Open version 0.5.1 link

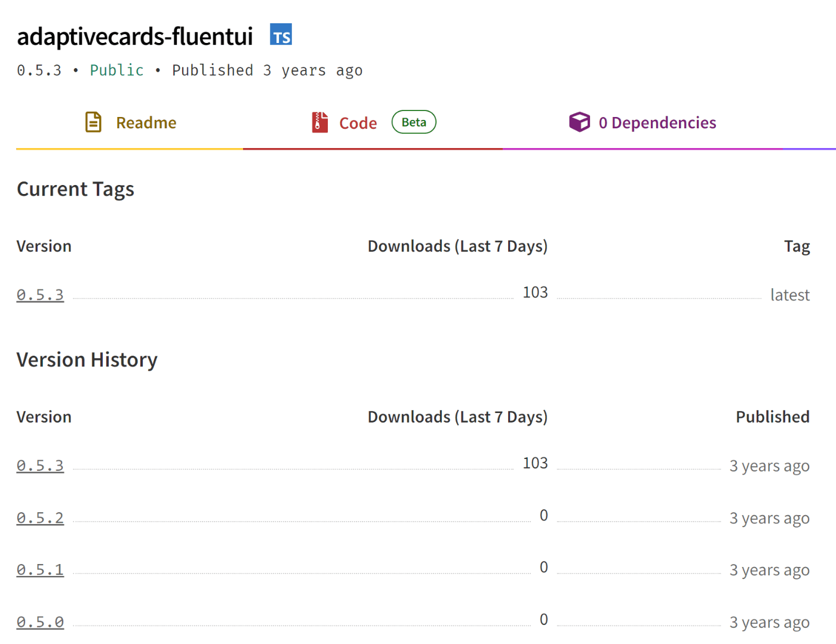pos(40,570)
